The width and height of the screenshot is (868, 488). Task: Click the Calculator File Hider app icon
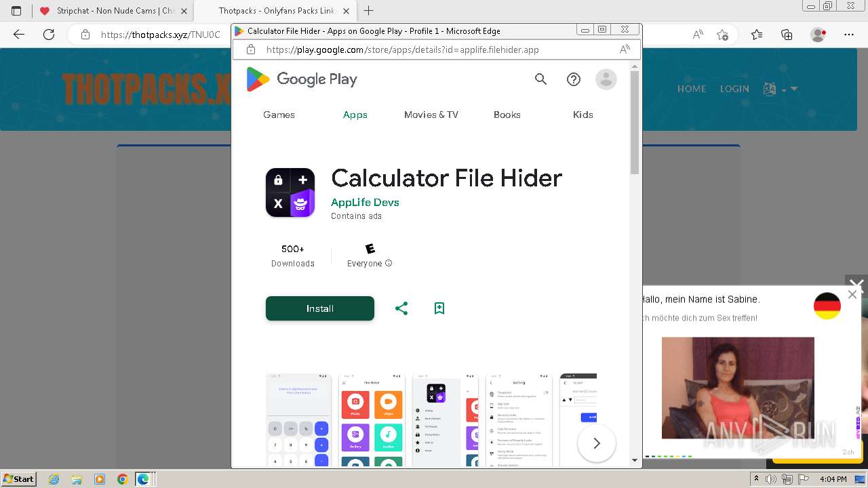(290, 192)
